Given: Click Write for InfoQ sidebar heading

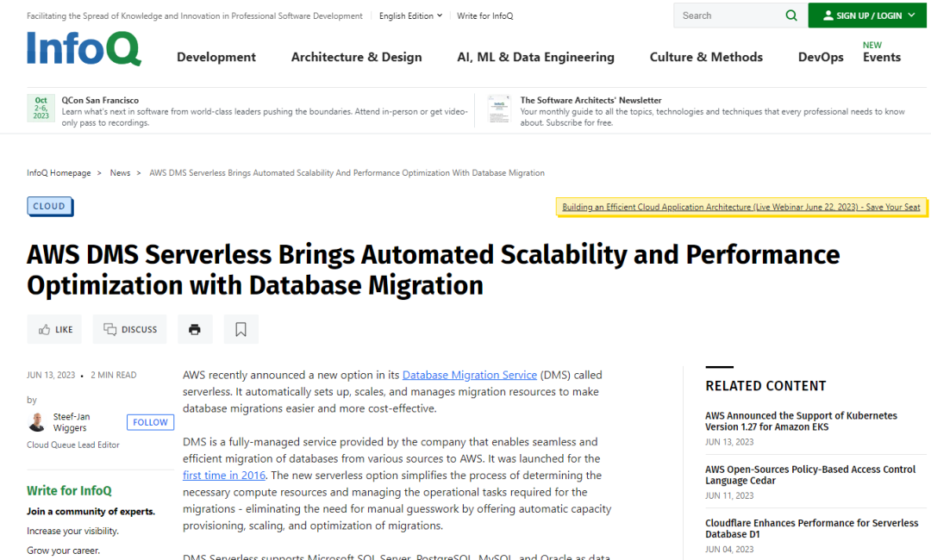Looking at the screenshot, I should (69, 490).
